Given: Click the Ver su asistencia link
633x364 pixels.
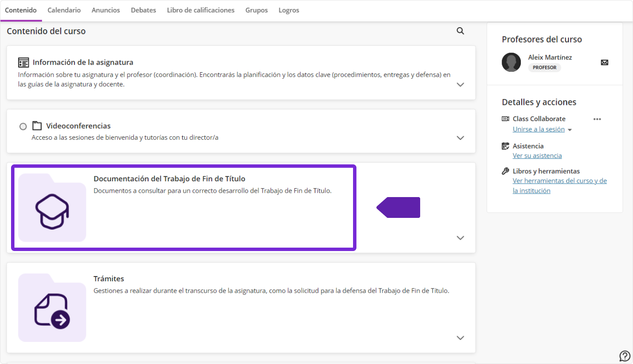Looking at the screenshot, I should point(537,156).
